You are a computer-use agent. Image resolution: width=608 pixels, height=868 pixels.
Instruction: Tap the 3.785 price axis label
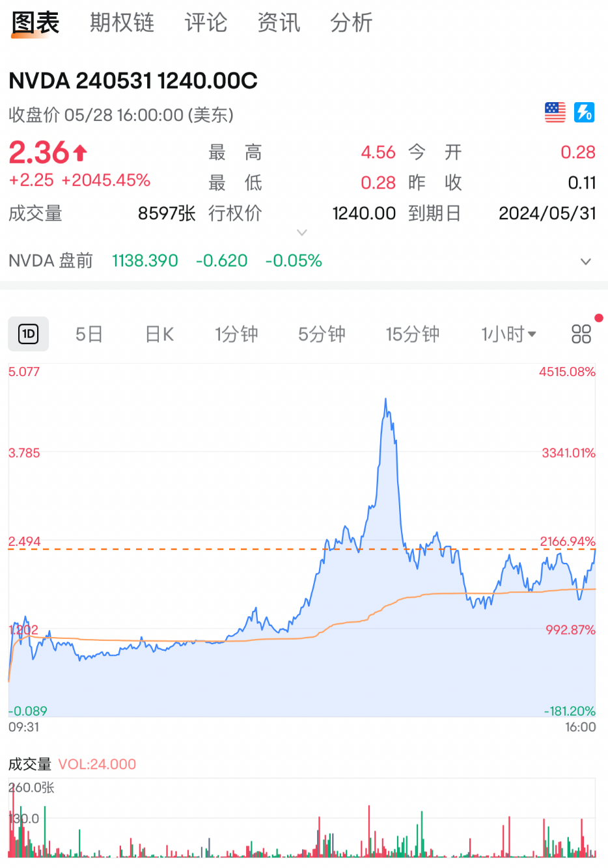[24, 453]
